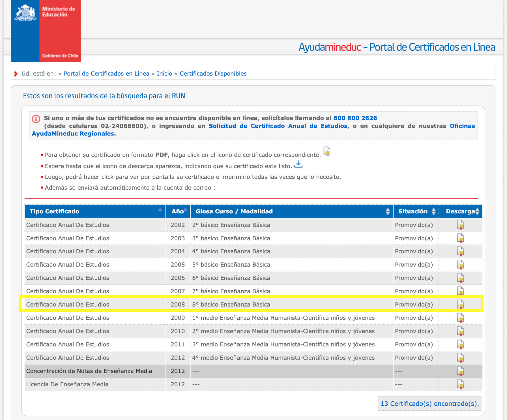
Task: Go to Inicio in breadcrumb
Action: (x=164, y=74)
